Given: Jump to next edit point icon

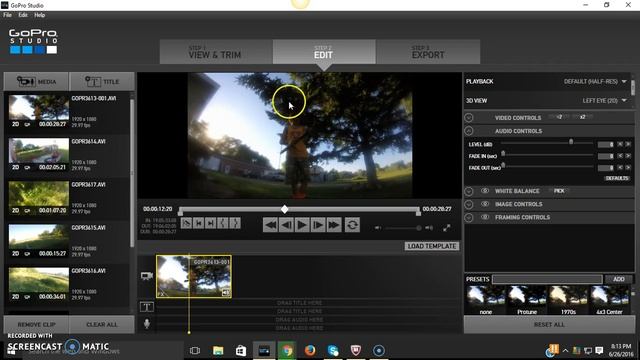Looking at the screenshot, I should pyautogui.click(x=211, y=223).
